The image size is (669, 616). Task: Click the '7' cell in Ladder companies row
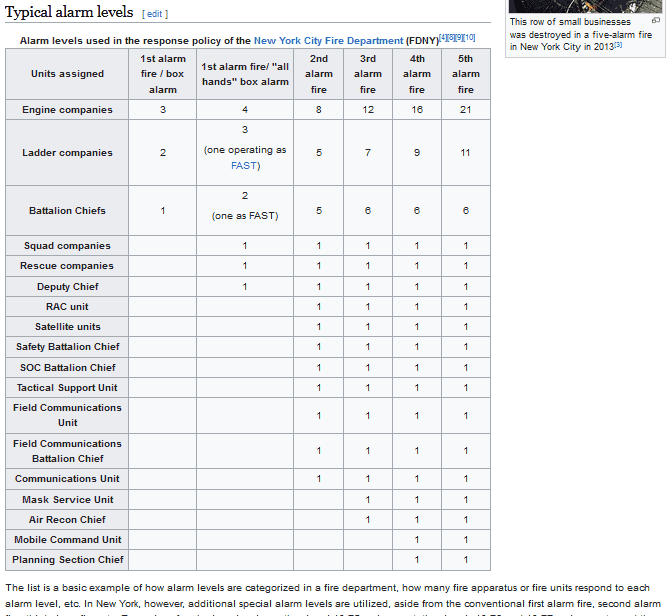[368, 153]
